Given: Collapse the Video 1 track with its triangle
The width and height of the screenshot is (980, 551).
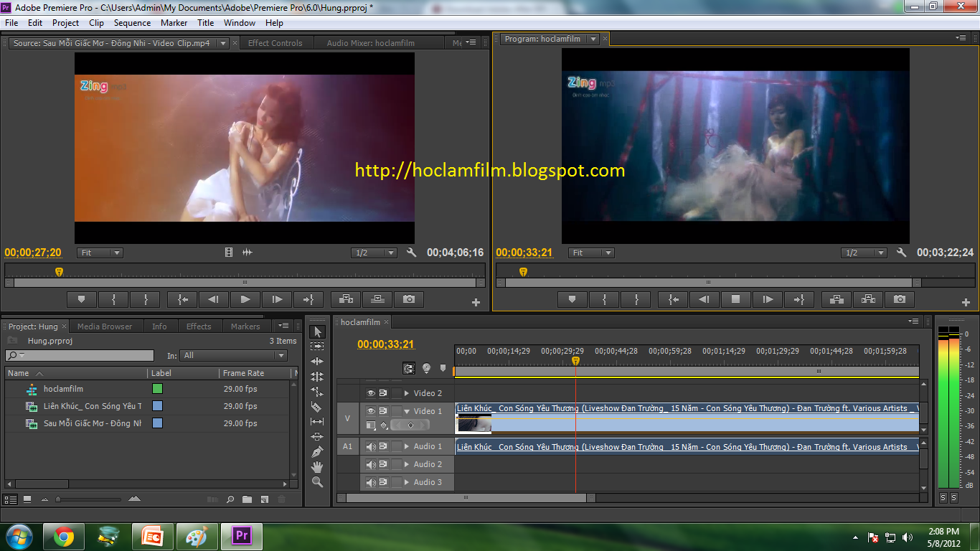Looking at the screenshot, I should (406, 410).
